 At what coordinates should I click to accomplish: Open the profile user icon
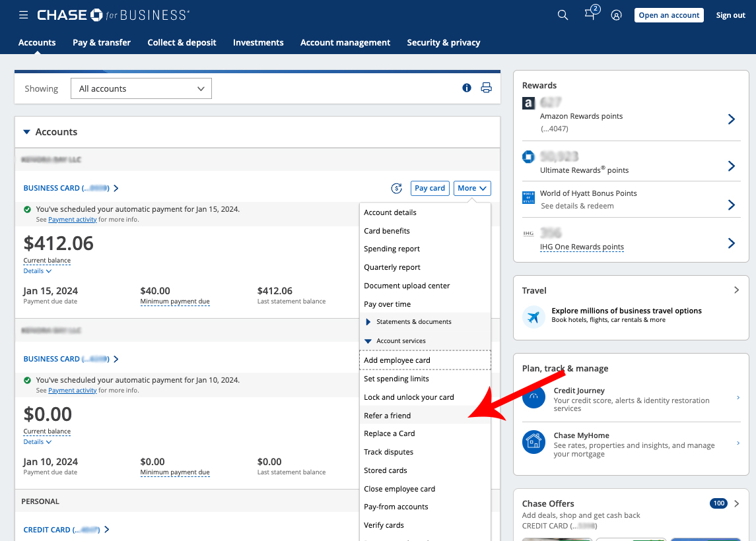[x=616, y=15]
